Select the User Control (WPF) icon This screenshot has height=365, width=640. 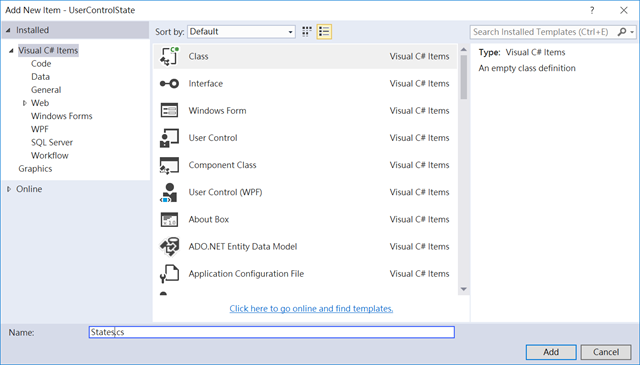tap(169, 192)
